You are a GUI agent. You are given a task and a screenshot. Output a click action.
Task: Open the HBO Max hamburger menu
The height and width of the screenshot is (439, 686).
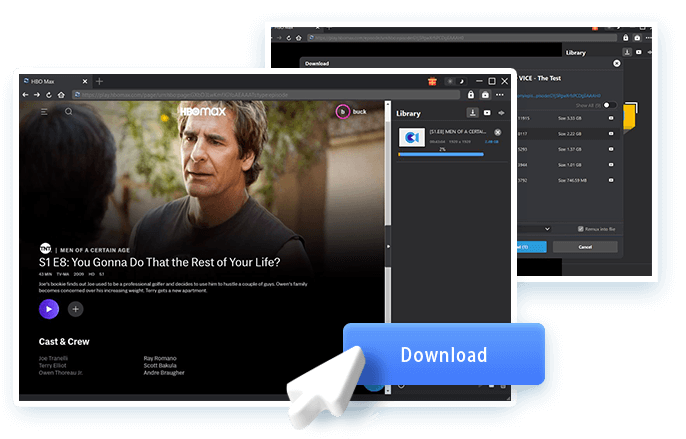point(44,112)
